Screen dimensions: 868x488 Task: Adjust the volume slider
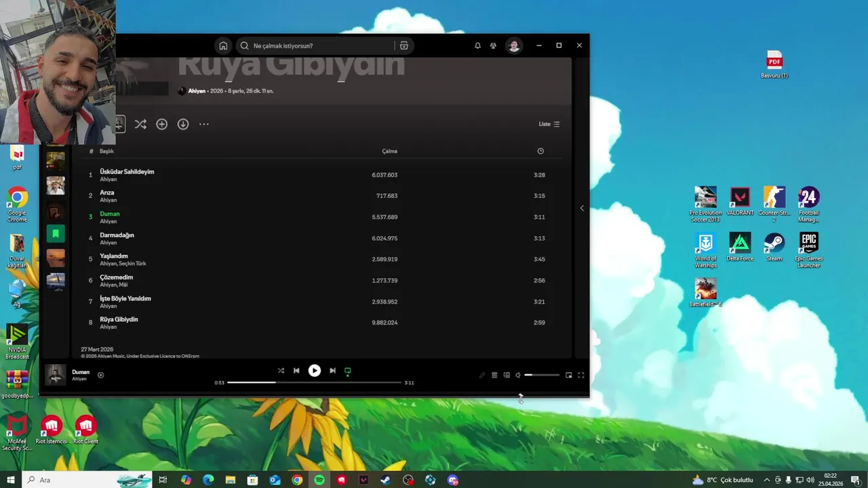[x=542, y=375]
